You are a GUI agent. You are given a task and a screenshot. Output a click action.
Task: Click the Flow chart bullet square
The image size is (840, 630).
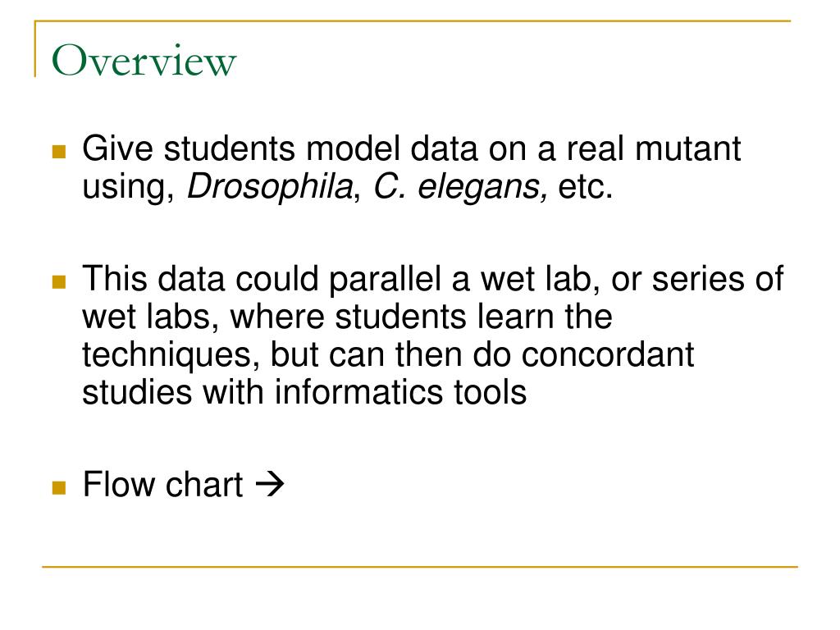59,487
